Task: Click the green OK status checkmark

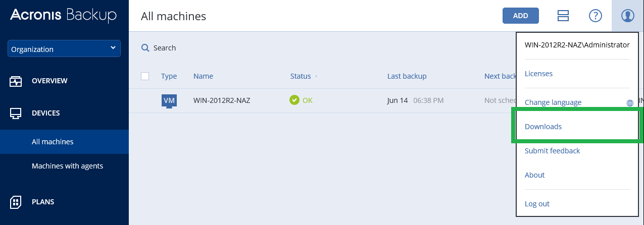Action: [294, 100]
